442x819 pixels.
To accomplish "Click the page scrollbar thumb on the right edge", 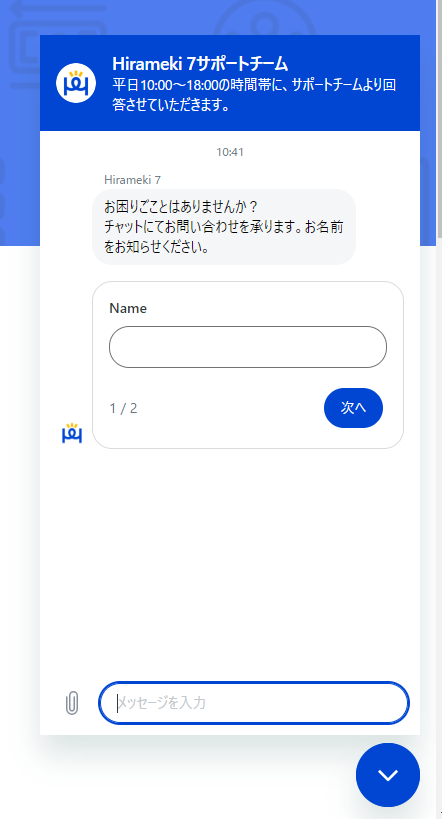I will pyautogui.click(x=439, y=118).
